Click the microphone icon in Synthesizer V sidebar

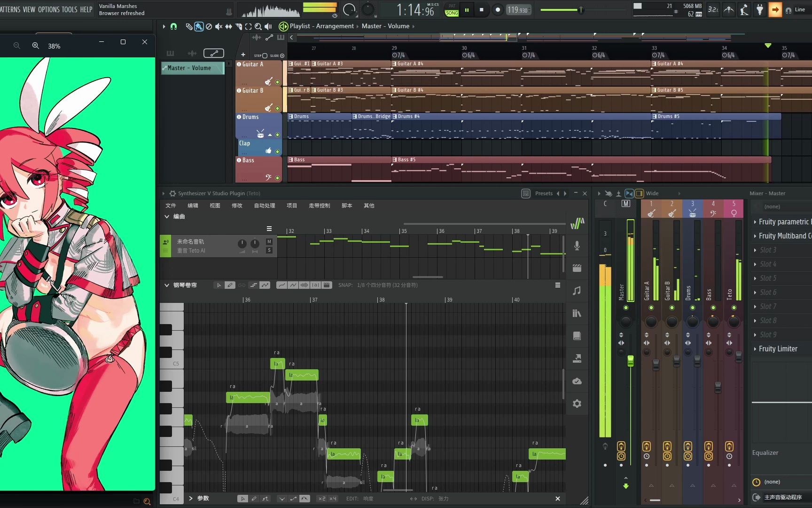coord(577,245)
